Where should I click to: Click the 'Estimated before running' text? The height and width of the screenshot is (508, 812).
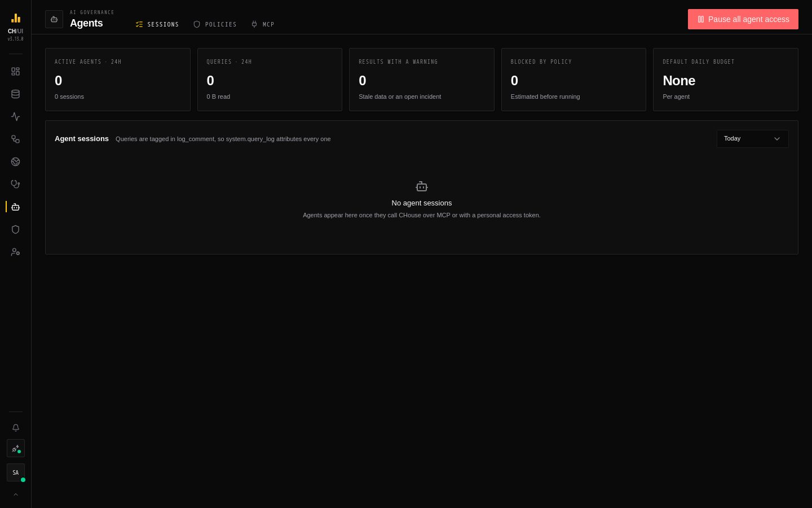tap(545, 97)
